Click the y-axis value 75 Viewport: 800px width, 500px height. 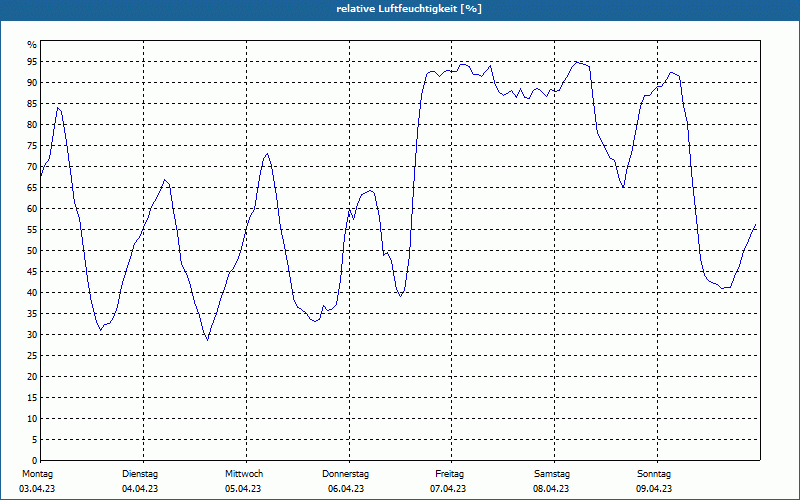coord(32,146)
